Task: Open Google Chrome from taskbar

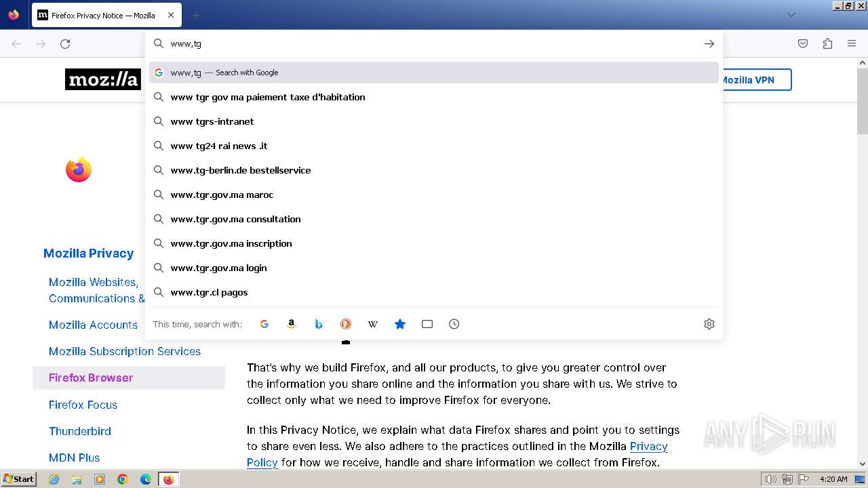Action: pyautogui.click(x=123, y=479)
